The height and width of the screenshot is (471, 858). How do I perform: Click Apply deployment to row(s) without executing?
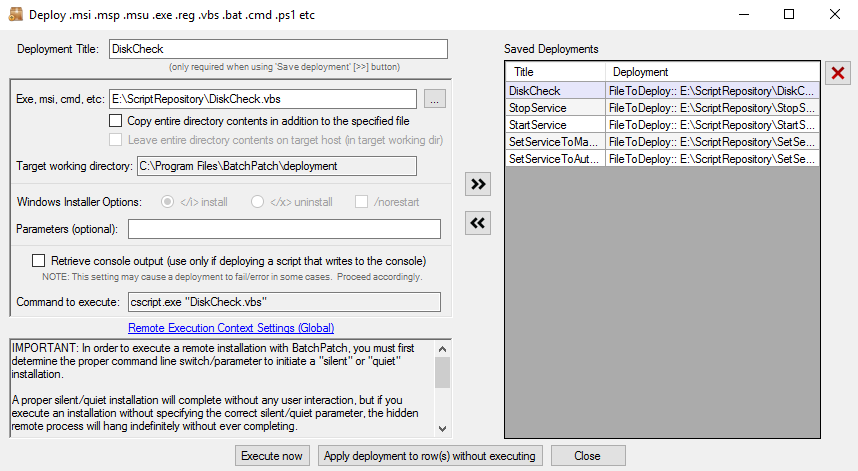pyautogui.click(x=430, y=456)
